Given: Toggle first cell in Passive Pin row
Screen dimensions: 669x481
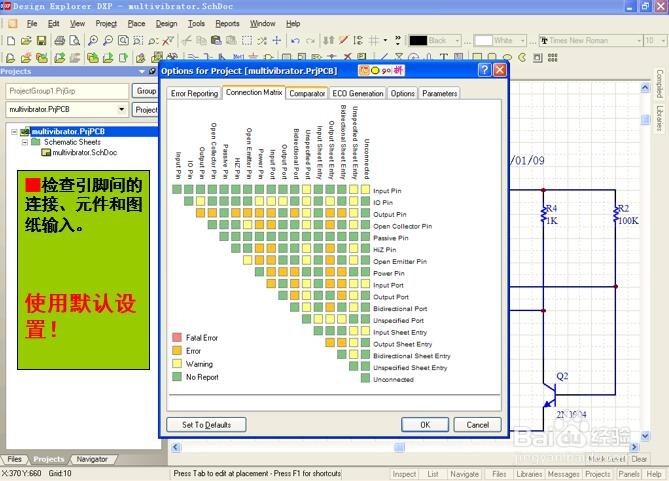Looking at the screenshot, I should (224, 236).
